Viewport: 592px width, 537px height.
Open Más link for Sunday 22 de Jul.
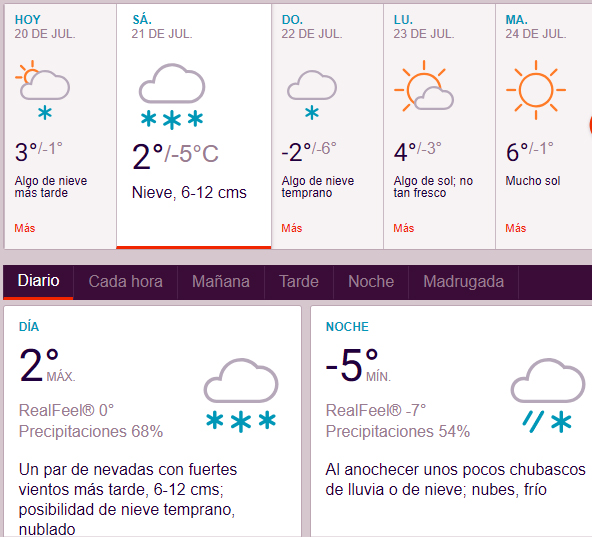(x=291, y=228)
